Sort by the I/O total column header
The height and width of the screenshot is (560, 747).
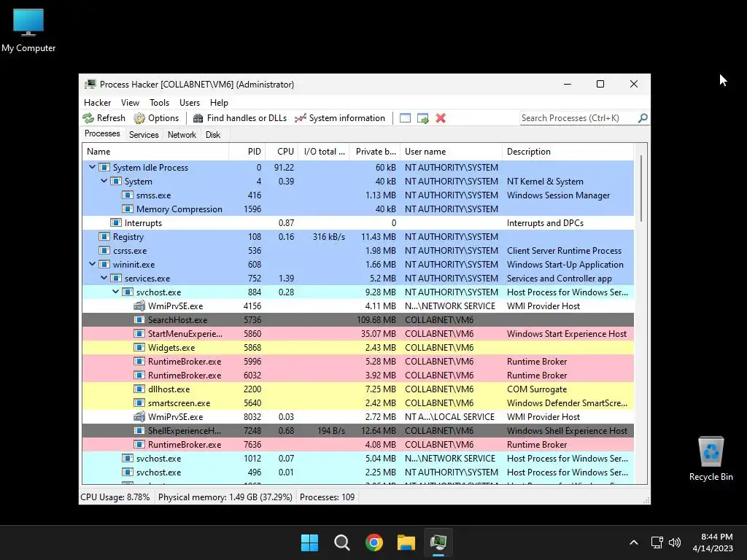(324, 152)
